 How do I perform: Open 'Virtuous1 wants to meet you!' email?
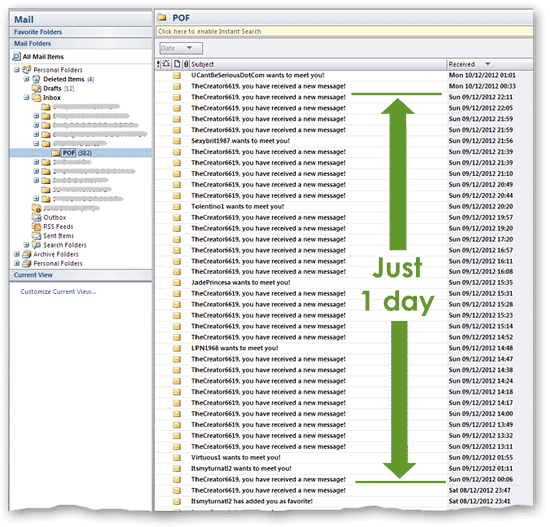pos(236,458)
